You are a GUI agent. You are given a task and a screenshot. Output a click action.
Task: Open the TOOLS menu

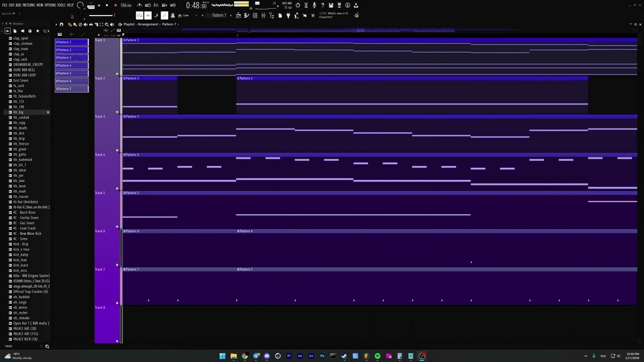[61, 5]
